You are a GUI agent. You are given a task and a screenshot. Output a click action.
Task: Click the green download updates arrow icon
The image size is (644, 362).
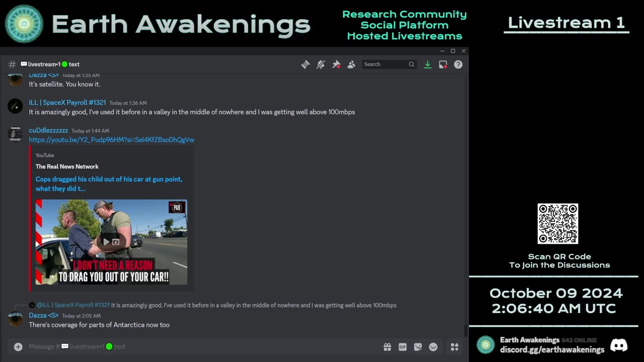[427, 64]
